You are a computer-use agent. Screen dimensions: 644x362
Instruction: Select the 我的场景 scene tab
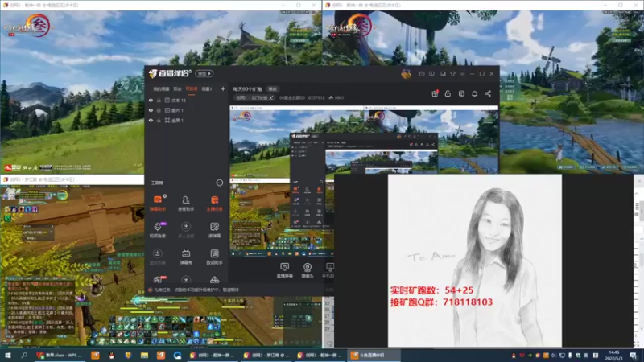(x=161, y=88)
